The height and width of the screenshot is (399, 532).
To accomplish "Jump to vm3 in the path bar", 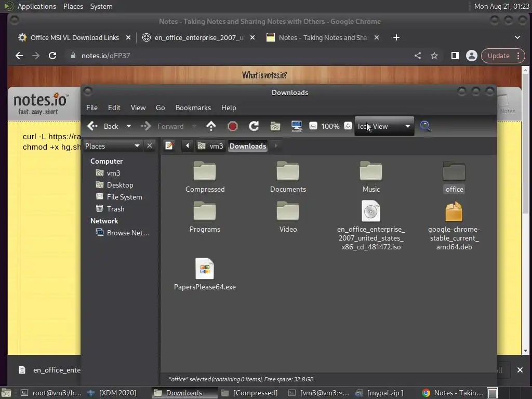I will pyautogui.click(x=211, y=146).
